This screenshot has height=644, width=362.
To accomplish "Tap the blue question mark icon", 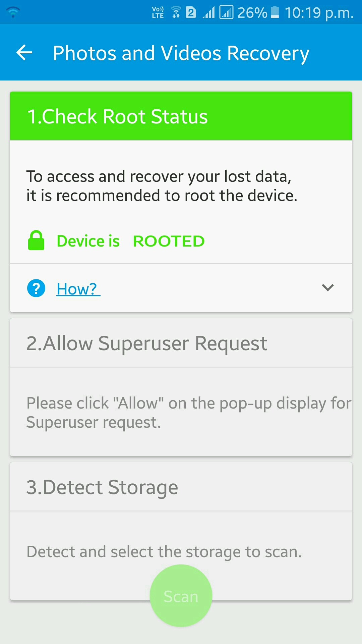I will coord(36,288).
